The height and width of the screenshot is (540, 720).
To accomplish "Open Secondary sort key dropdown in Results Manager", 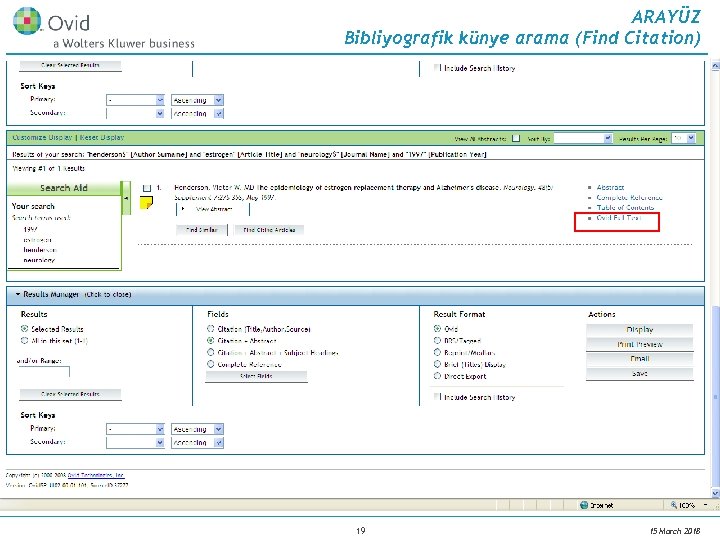I will pyautogui.click(x=135, y=443).
